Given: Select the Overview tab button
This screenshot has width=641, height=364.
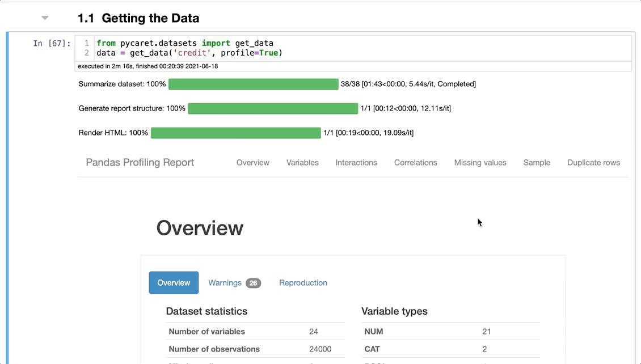Looking at the screenshot, I should (174, 283).
